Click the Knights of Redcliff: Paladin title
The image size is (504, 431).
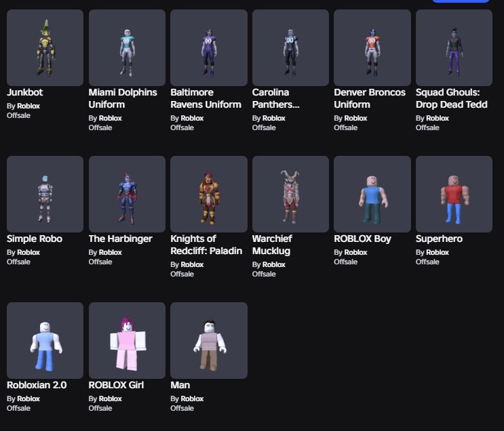coord(206,245)
